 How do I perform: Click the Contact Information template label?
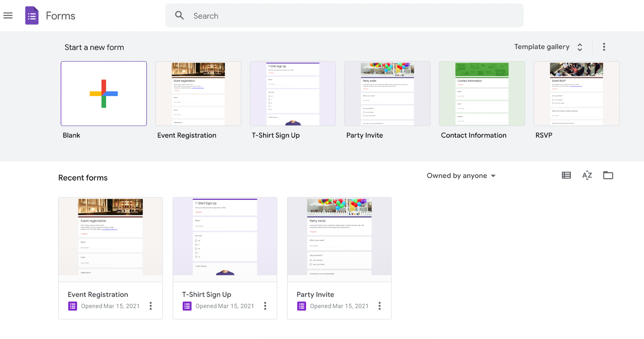point(474,135)
